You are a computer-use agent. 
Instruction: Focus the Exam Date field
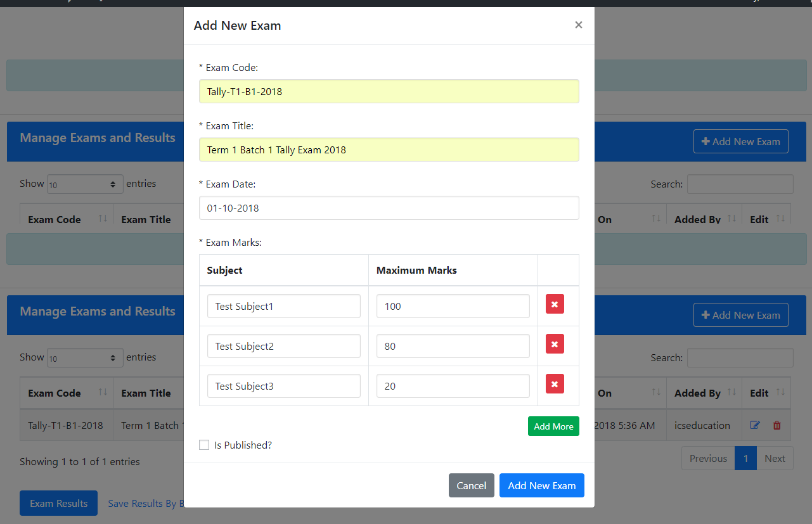click(389, 208)
